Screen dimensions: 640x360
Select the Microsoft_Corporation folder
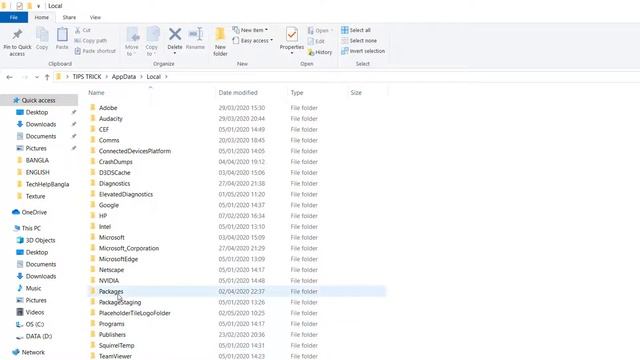(129, 248)
